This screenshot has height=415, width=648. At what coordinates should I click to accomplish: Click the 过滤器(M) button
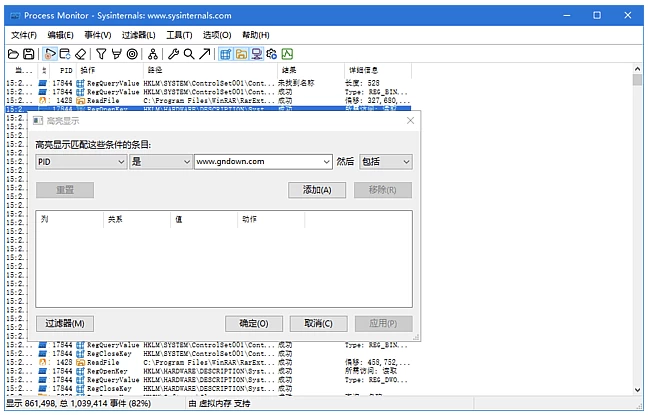[65, 324]
